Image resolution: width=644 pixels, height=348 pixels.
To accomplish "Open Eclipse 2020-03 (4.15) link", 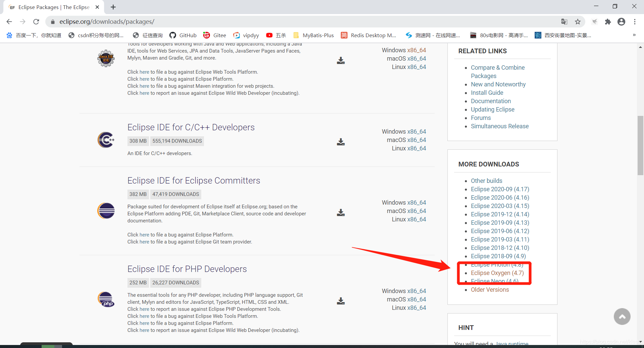I will [x=500, y=206].
